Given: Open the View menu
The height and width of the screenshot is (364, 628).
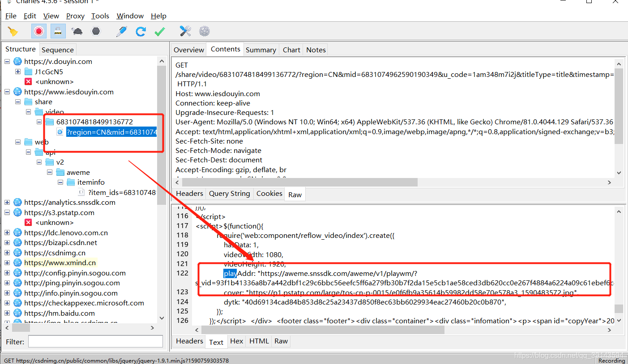Looking at the screenshot, I should click(x=51, y=16).
